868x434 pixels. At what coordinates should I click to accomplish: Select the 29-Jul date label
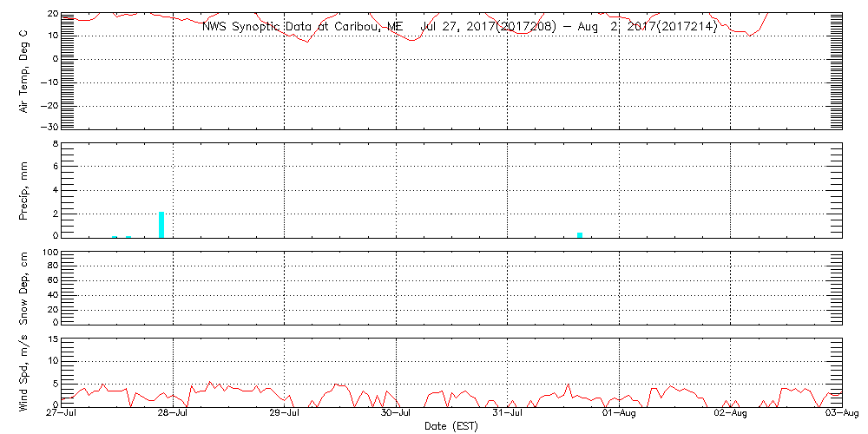285,414
